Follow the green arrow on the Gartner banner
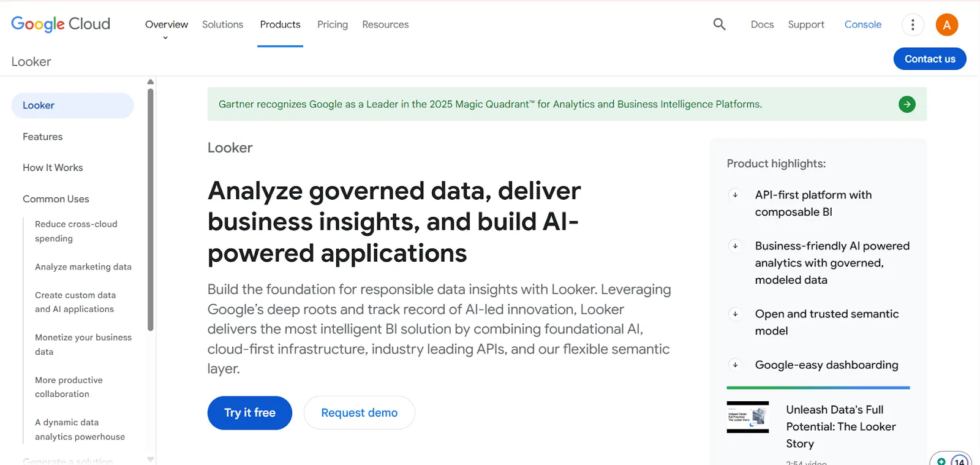 [x=907, y=104]
